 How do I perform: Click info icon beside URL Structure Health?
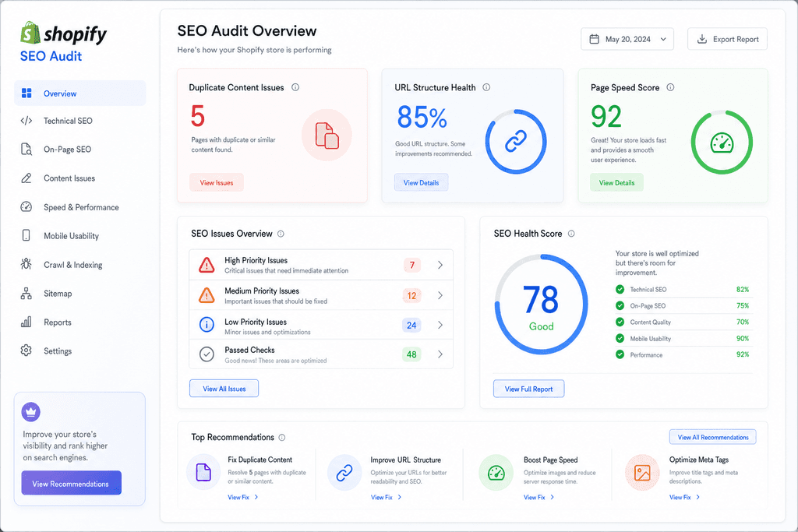pyautogui.click(x=486, y=87)
